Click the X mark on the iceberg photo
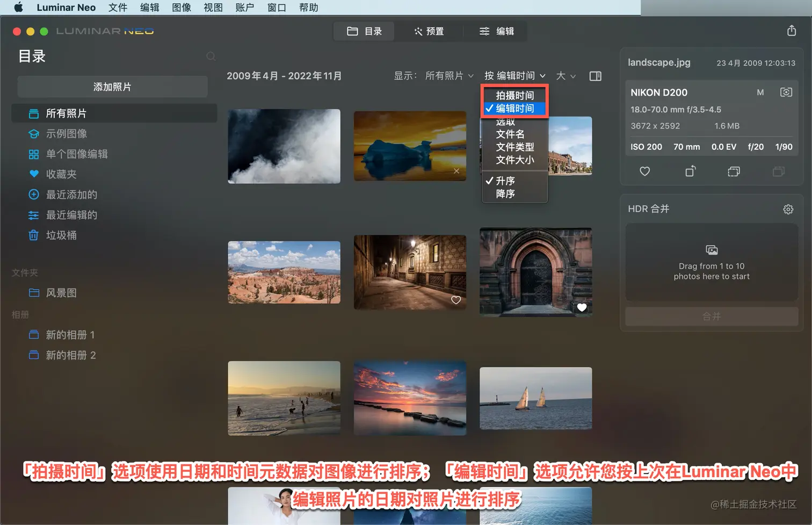Viewport: 812px width, 525px height. tap(456, 171)
